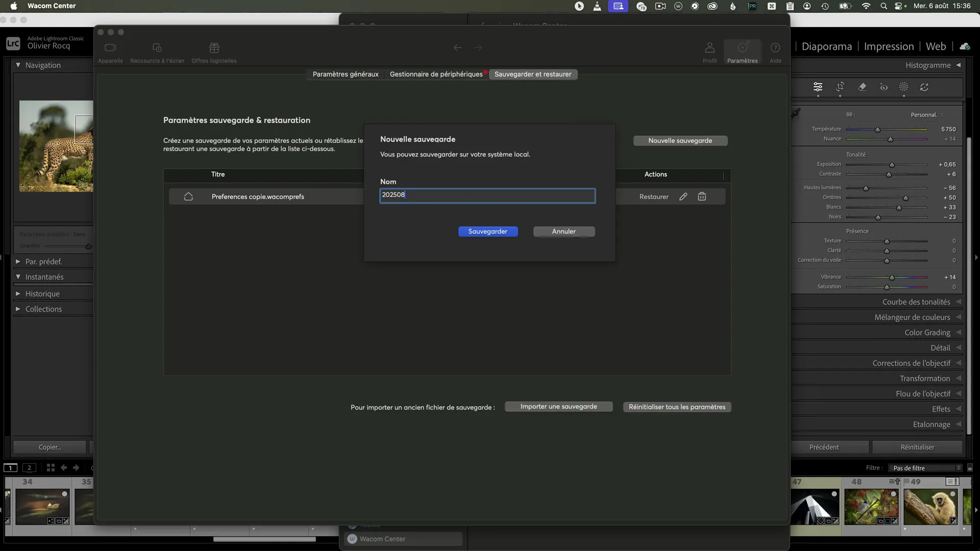Image resolution: width=980 pixels, height=551 pixels.
Task: Click Restaurer for Preferences copie.wacomprefs
Action: (x=654, y=196)
